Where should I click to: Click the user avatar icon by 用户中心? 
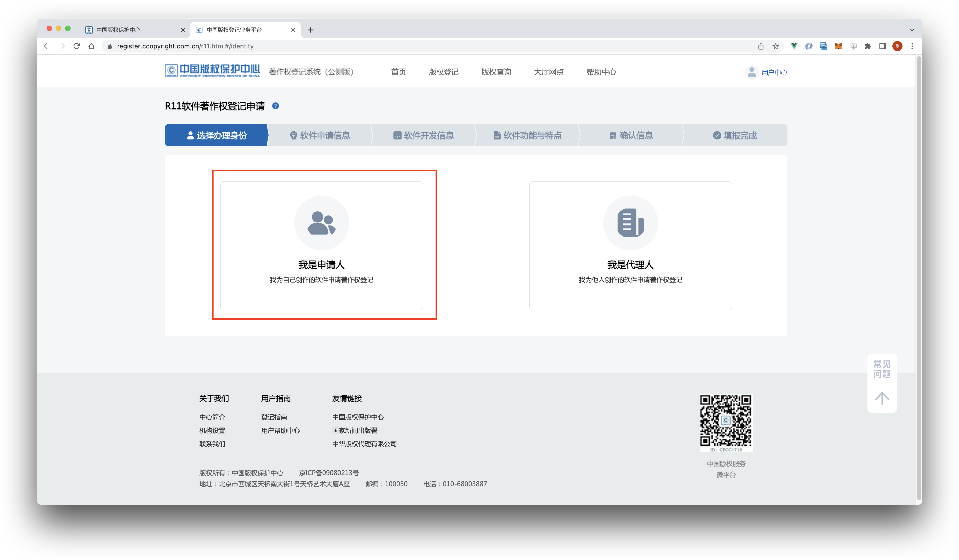point(752,72)
